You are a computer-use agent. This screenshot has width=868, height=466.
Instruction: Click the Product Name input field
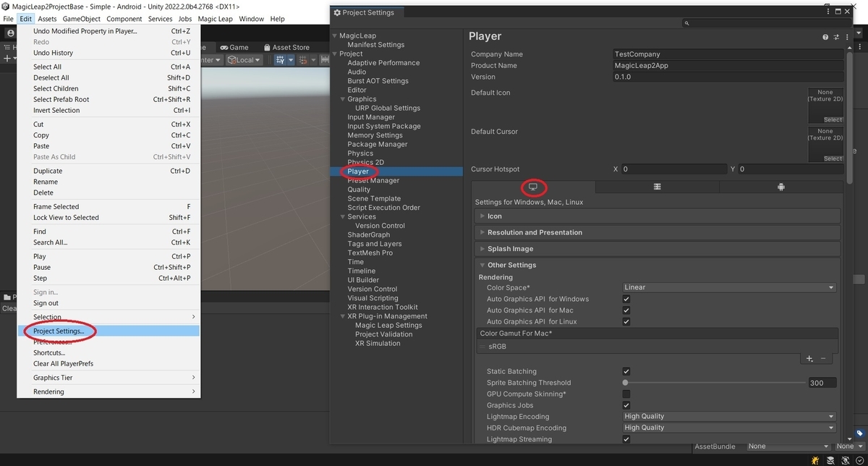coord(728,65)
